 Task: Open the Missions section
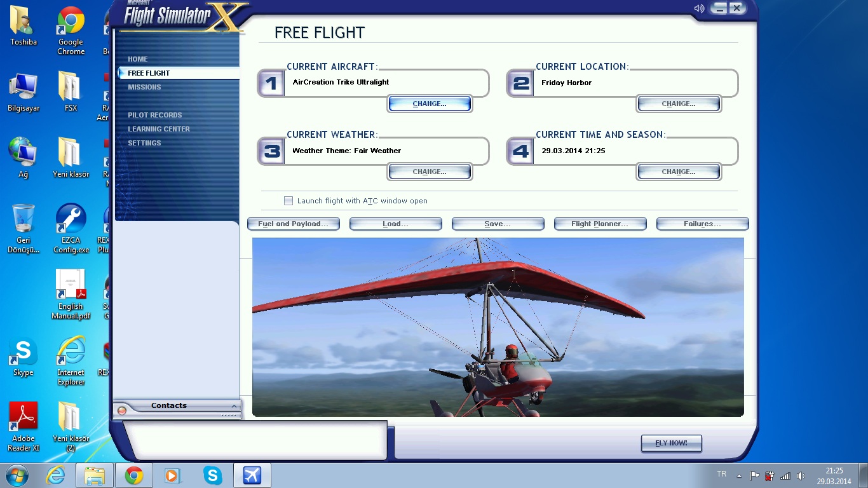144,87
